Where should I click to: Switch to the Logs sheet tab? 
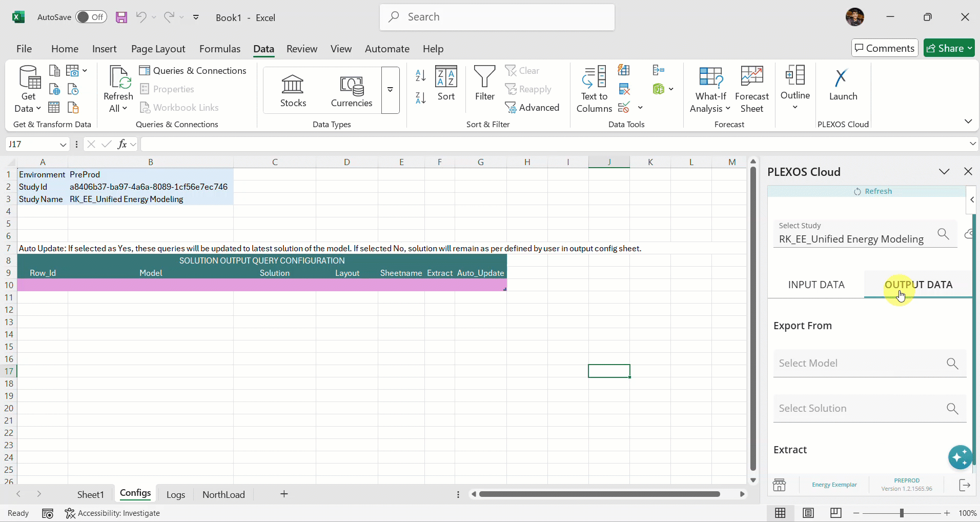tap(176, 495)
